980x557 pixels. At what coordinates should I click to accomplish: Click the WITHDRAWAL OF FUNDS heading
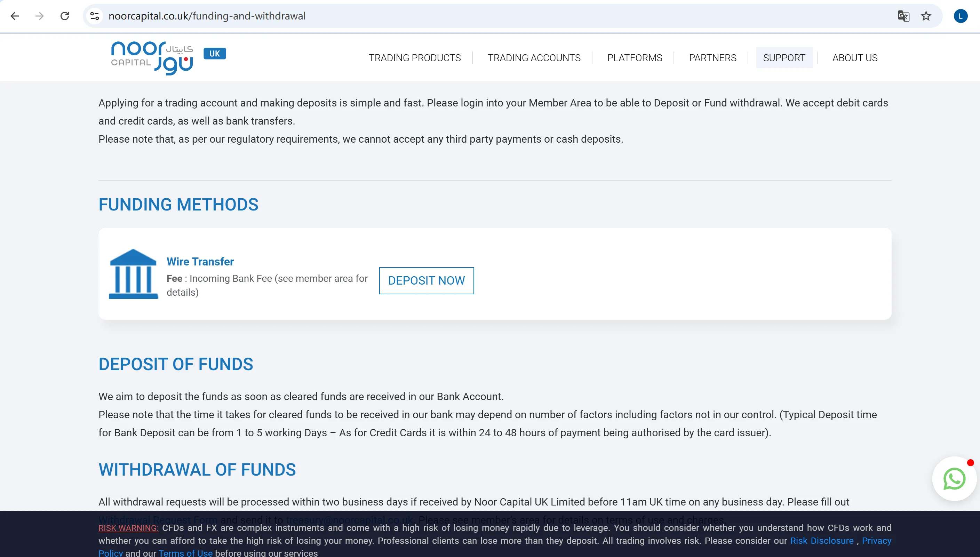(197, 470)
